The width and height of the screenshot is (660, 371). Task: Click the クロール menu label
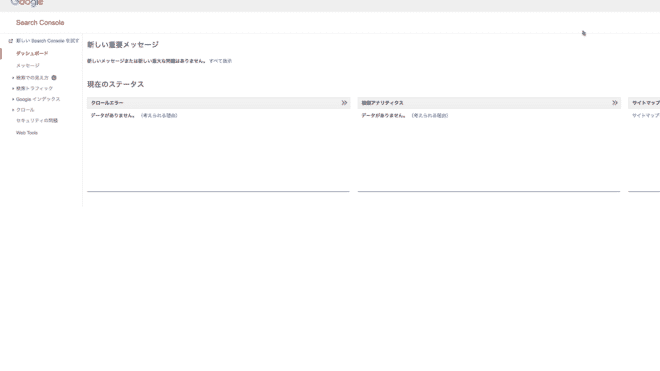[25, 110]
